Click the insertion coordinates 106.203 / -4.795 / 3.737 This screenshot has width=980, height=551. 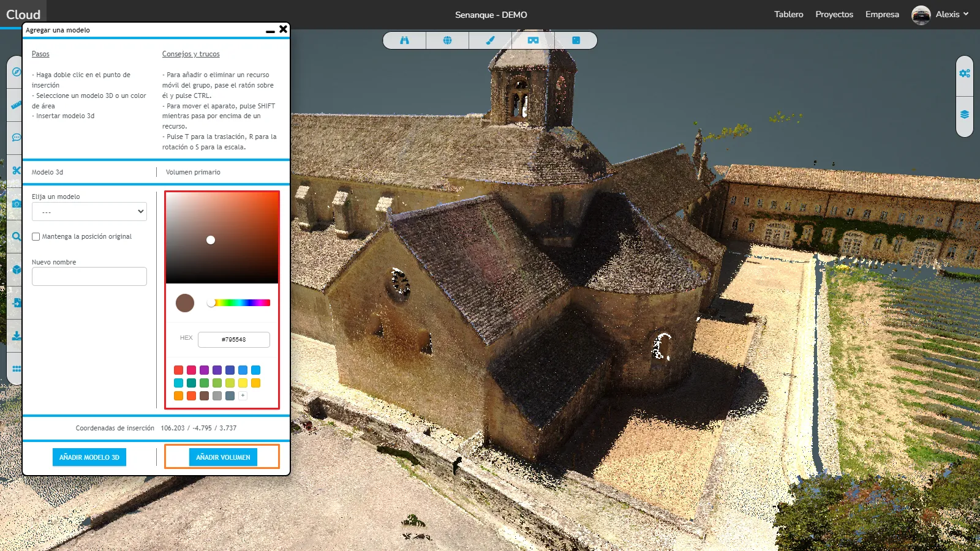[x=198, y=428]
